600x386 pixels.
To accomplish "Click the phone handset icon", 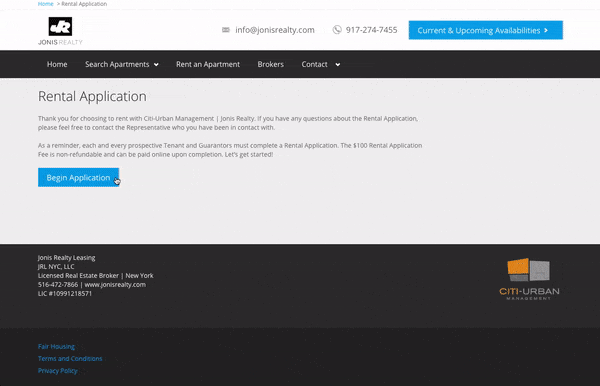I will point(337,30).
